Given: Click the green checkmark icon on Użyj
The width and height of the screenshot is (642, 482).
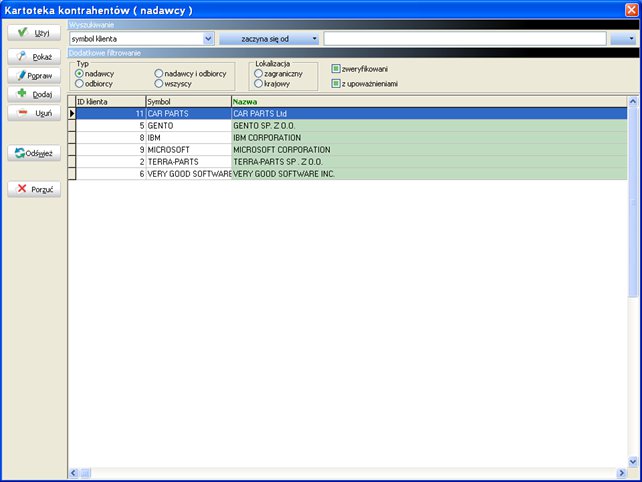Looking at the screenshot, I should [23, 32].
